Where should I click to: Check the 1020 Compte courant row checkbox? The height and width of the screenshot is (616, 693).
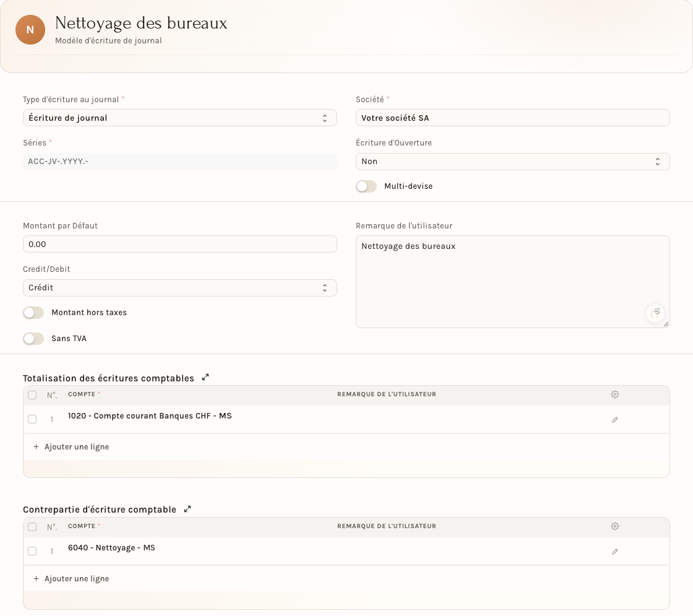pos(32,419)
